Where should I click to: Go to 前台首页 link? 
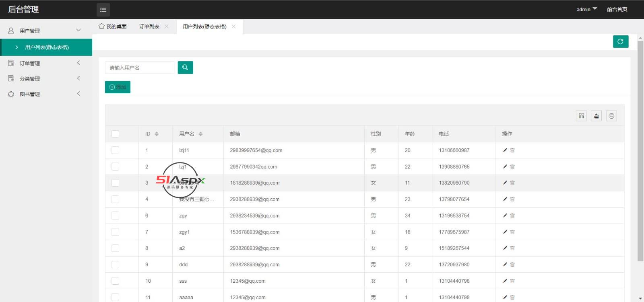coord(617,9)
